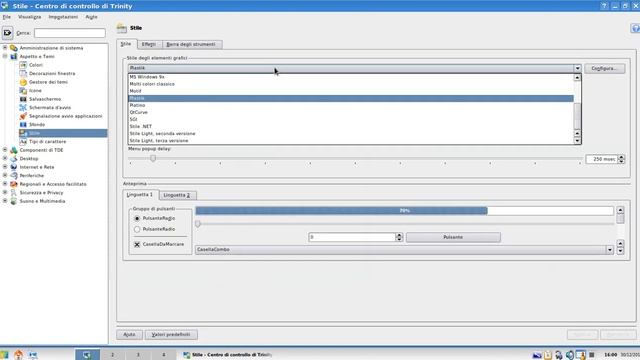Image resolution: width=640 pixels, height=360 pixels.
Task: Click the style list scrollbar thumb
Action: coord(577,116)
